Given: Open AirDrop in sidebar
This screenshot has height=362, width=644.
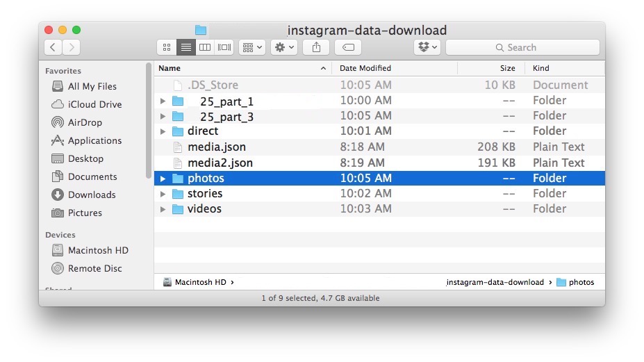Looking at the screenshot, I should [77, 122].
